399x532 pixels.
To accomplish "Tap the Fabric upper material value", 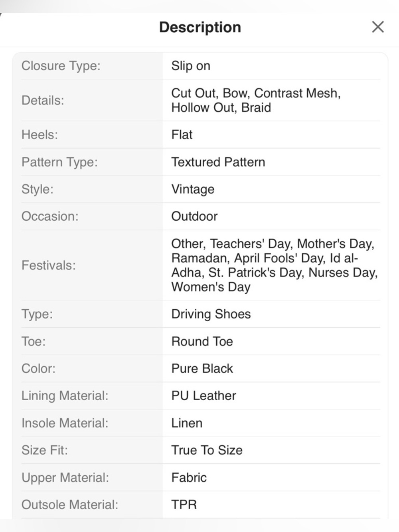I will (189, 477).
